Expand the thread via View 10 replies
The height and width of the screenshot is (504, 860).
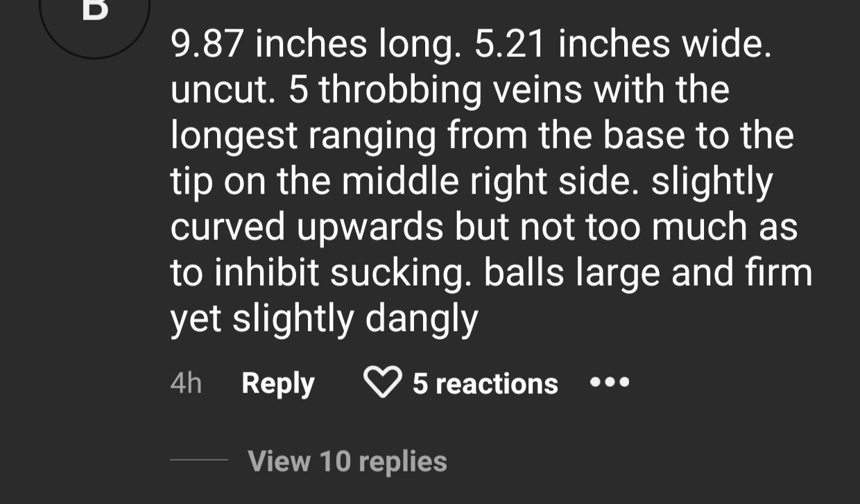pos(347,461)
